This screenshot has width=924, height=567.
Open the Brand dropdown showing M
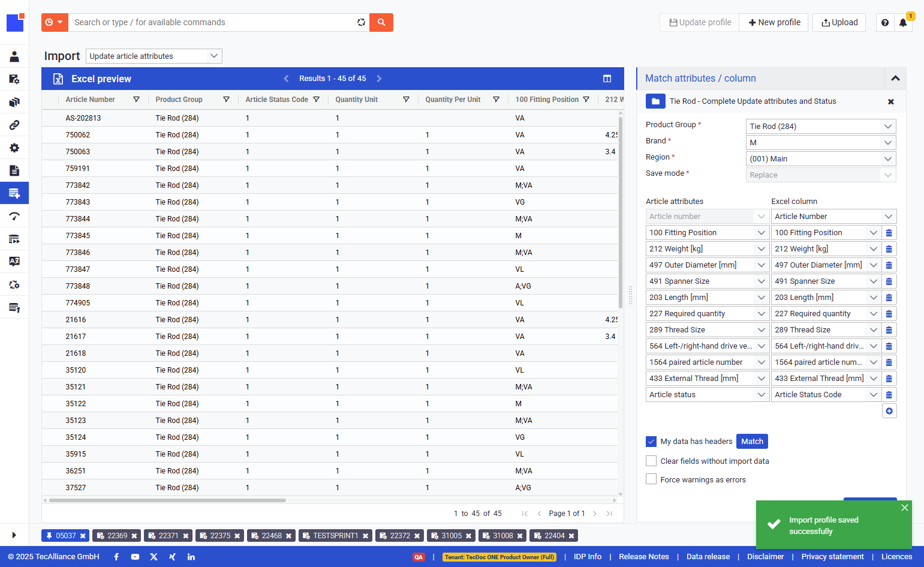[821, 142]
